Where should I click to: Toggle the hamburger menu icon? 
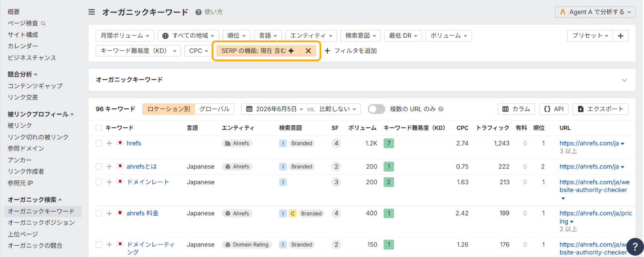click(x=91, y=12)
